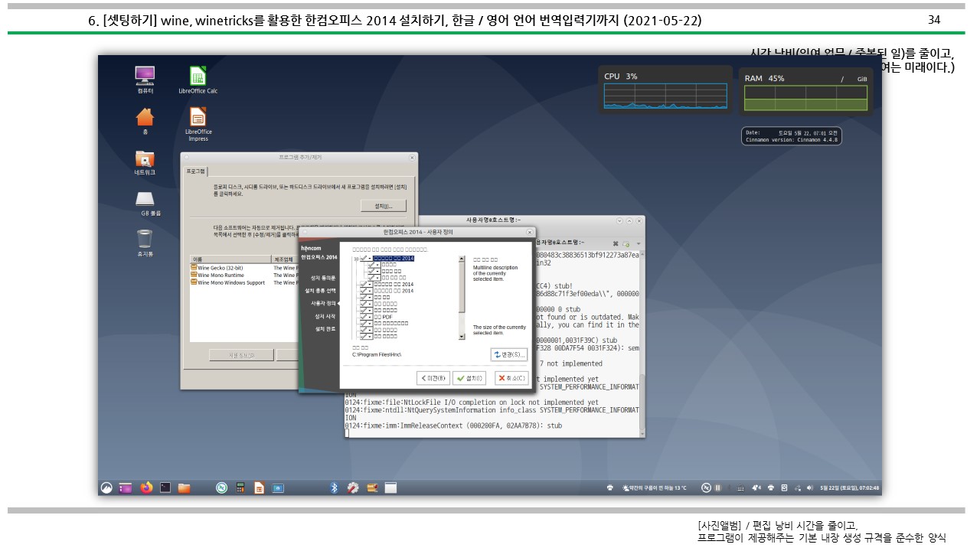Open the orange Files folder in taskbar
The width and height of the screenshot is (980, 551).
pos(184,487)
